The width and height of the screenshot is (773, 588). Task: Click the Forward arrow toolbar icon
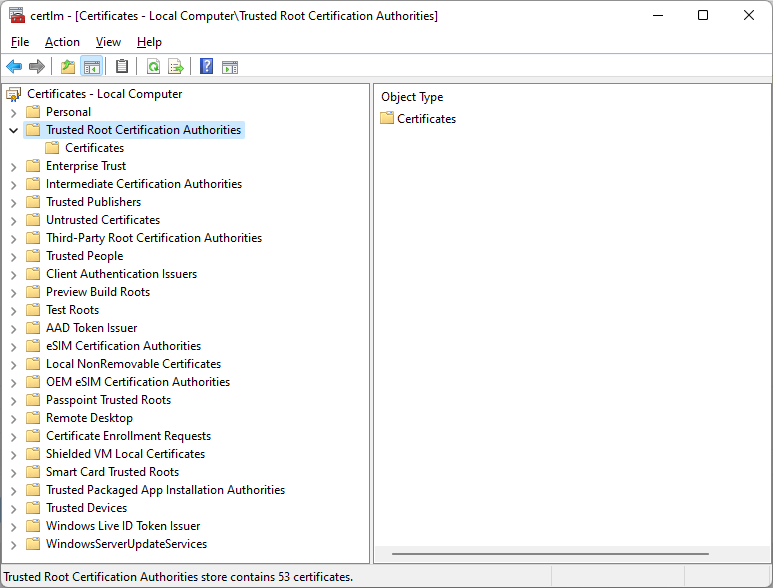point(37,67)
